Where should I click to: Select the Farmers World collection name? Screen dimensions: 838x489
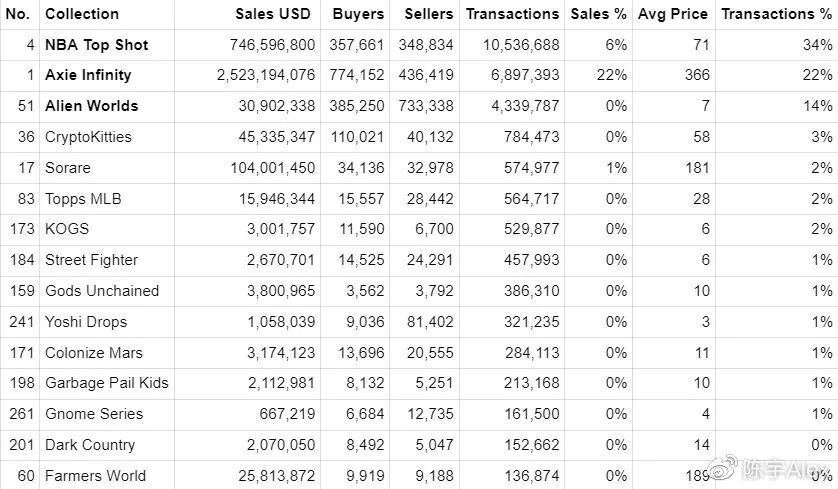pos(95,476)
